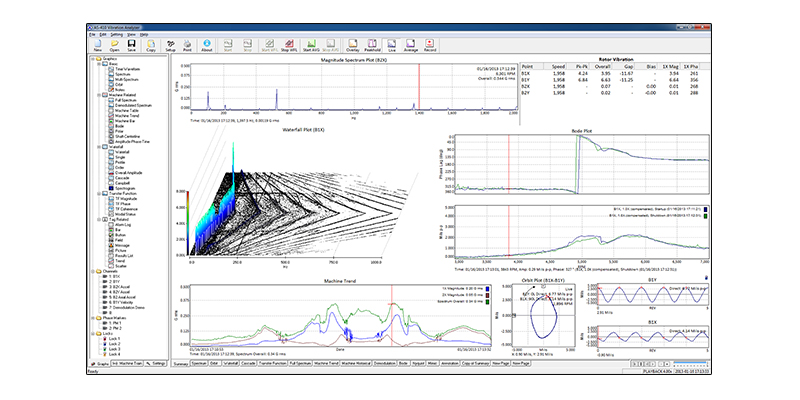Viewport: 800px width, 400px height.
Task: Click the Copy toolbar icon
Action: [x=151, y=45]
